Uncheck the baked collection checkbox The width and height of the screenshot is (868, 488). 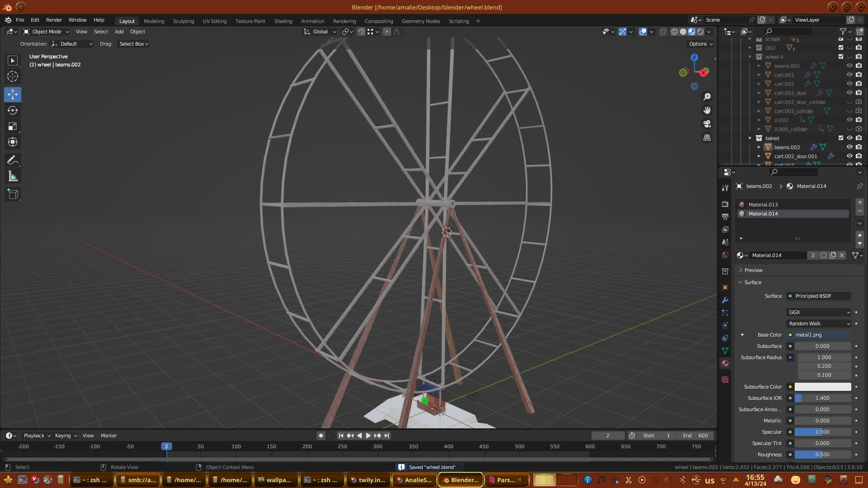click(x=841, y=138)
